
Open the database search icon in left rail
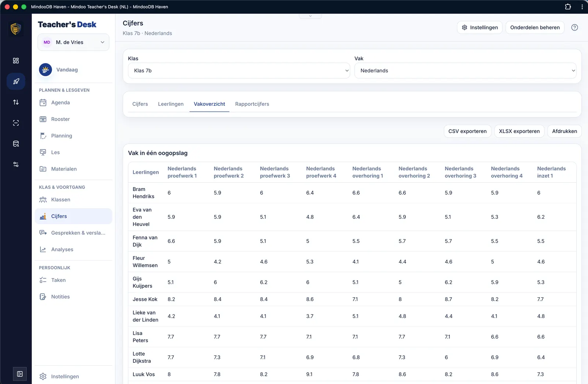pos(16,144)
